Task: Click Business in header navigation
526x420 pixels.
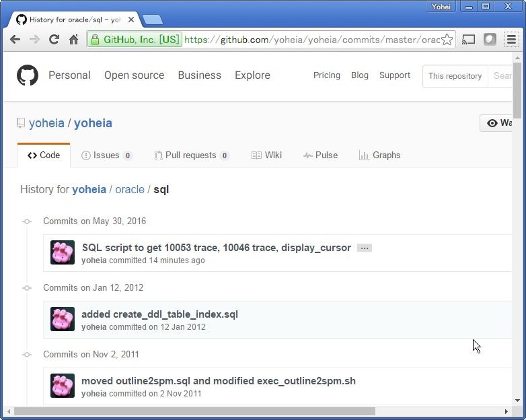Action: pyautogui.click(x=200, y=75)
